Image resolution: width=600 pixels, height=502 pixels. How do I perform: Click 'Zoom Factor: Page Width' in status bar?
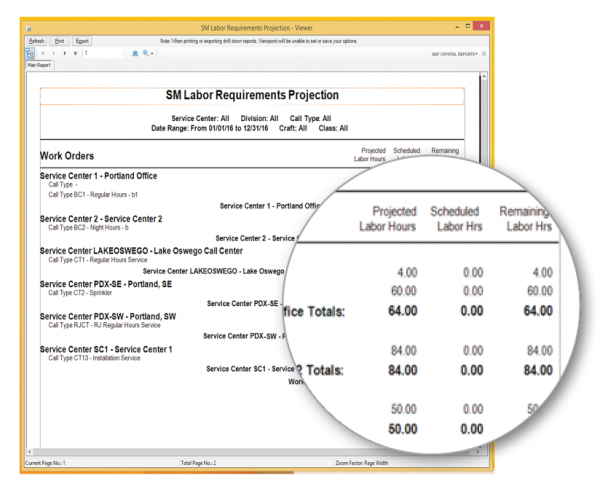362,463
